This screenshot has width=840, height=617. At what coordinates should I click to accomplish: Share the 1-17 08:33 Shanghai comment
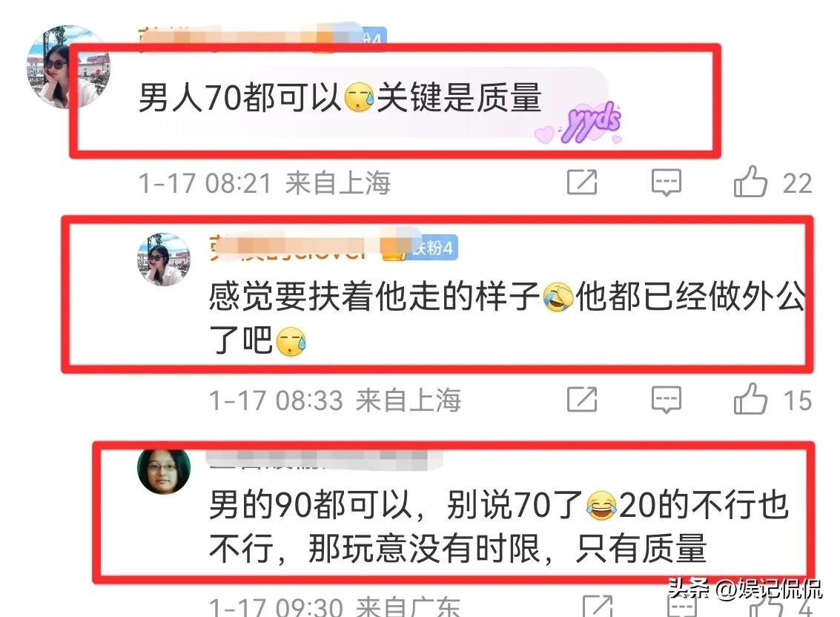tap(582, 399)
